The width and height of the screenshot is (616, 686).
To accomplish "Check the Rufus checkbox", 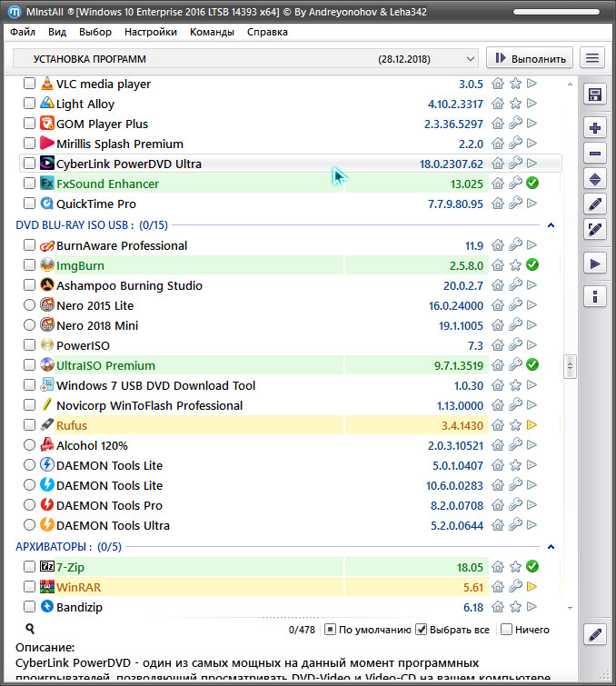I will tap(30, 425).
